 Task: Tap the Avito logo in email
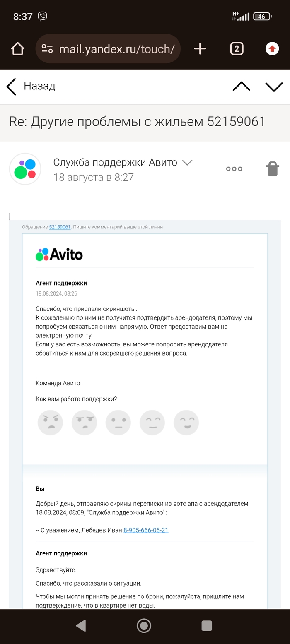tap(59, 254)
